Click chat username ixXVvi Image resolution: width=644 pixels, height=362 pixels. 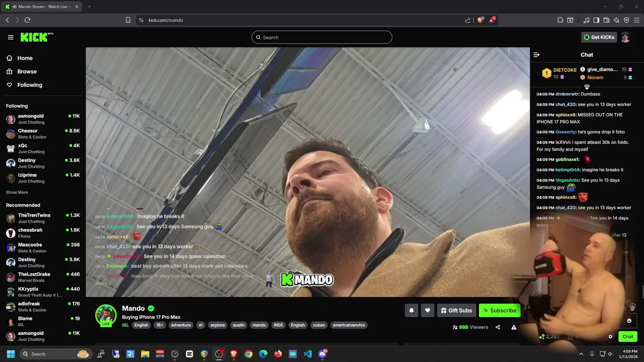tap(563, 142)
